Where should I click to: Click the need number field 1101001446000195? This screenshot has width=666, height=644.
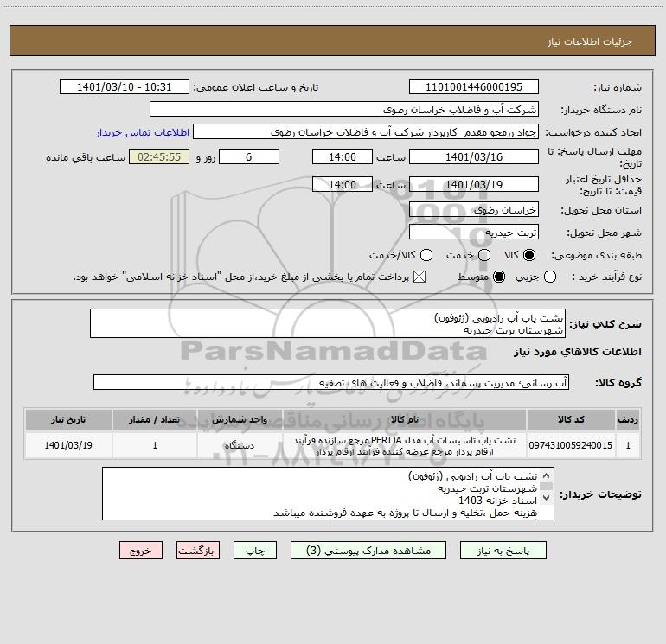pyautogui.click(x=474, y=87)
